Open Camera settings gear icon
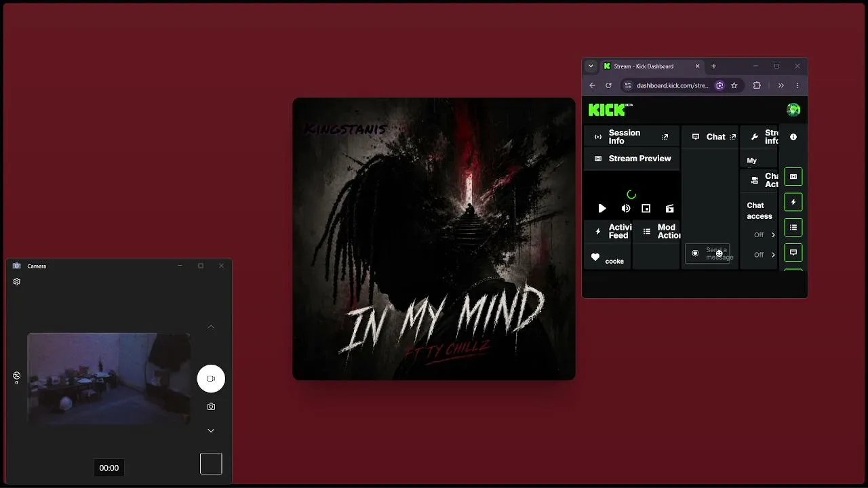Screen dimensions: 868x488 click(17, 282)
